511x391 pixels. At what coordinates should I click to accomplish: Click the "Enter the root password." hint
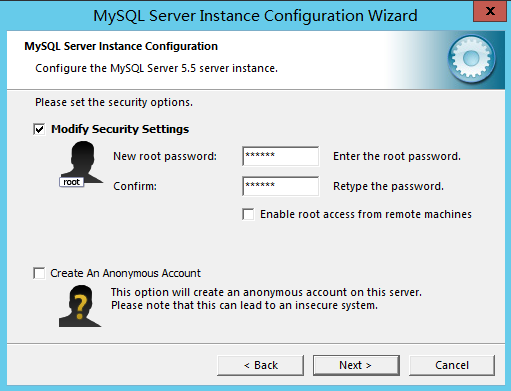[x=397, y=156]
